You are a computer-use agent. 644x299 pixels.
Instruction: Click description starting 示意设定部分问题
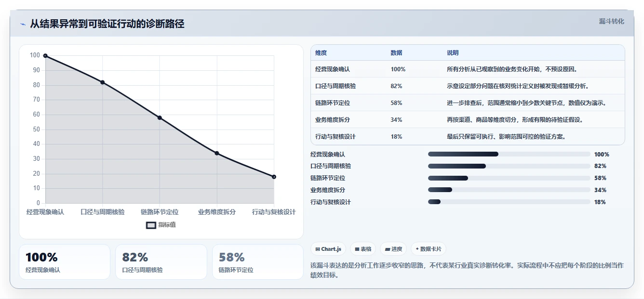point(518,86)
